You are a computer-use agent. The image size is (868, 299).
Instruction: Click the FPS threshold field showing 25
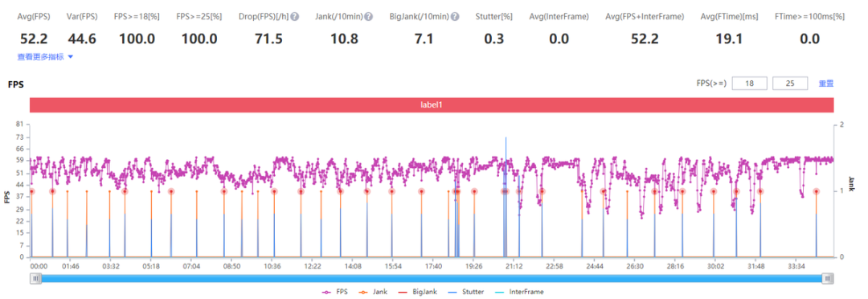pyautogui.click(x=790, y=84)
